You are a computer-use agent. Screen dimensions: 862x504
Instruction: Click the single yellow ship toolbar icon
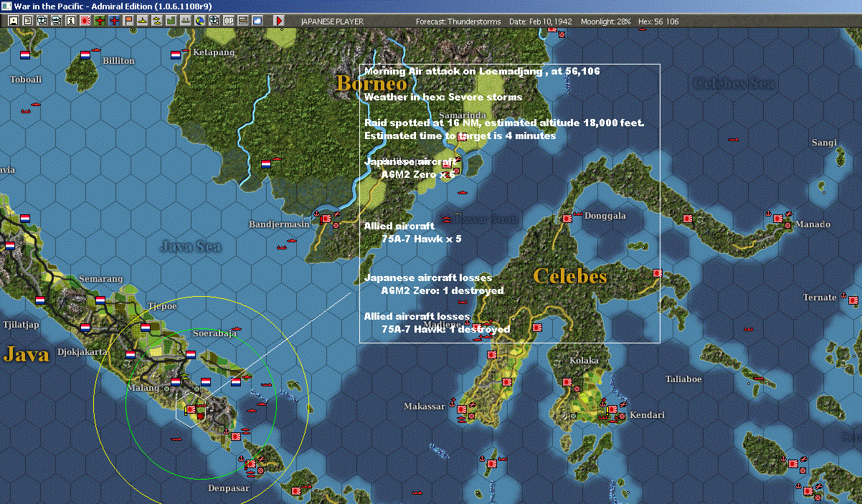(143, 21)
